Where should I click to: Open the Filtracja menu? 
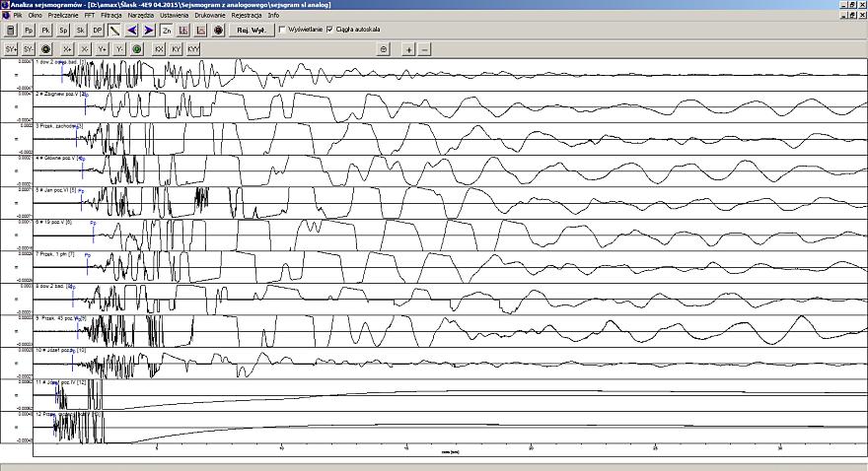click(x=111, y=16)
